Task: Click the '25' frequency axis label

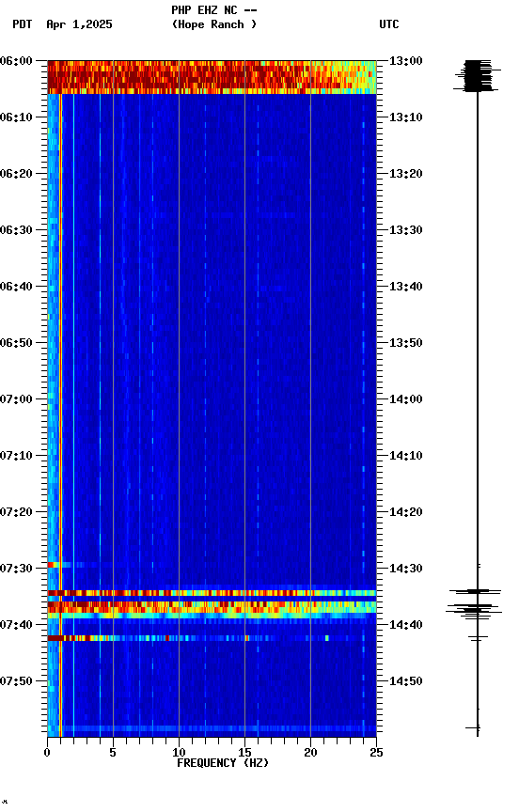Action: [377, 753]
